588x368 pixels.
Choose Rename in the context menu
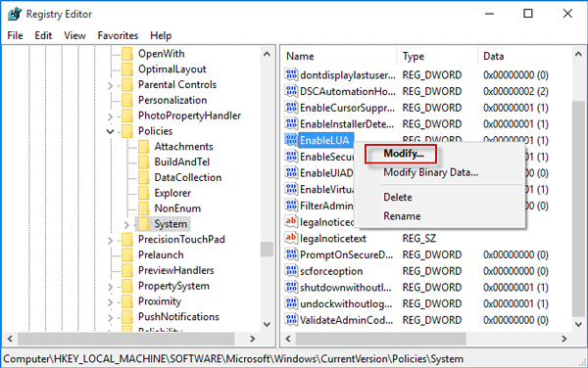tap(402, 216)
